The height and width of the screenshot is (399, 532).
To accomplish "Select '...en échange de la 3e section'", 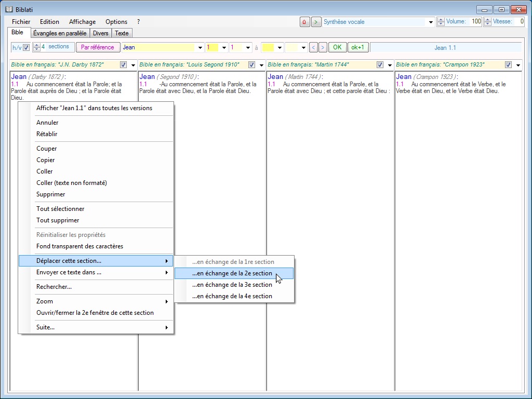I will tap(232, 285).
